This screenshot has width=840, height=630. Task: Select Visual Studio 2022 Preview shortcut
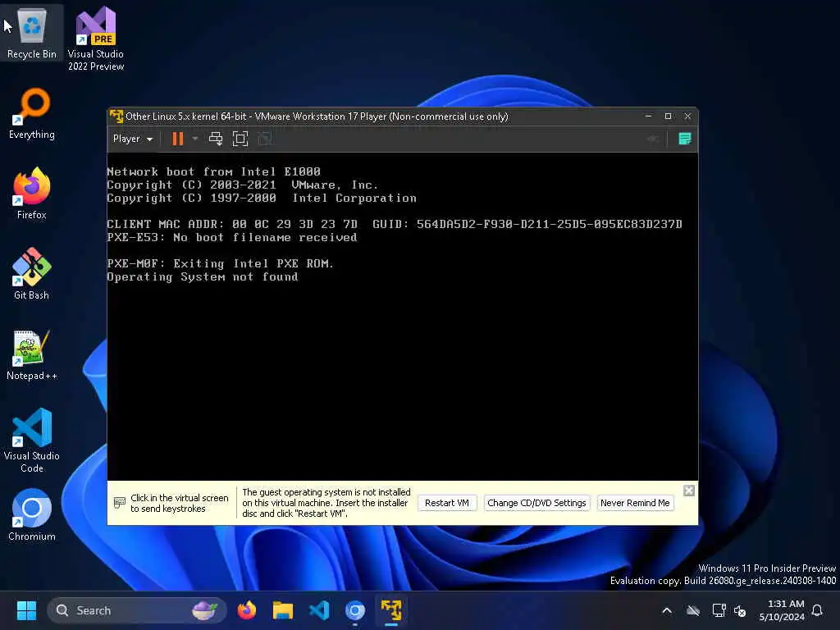96,39
